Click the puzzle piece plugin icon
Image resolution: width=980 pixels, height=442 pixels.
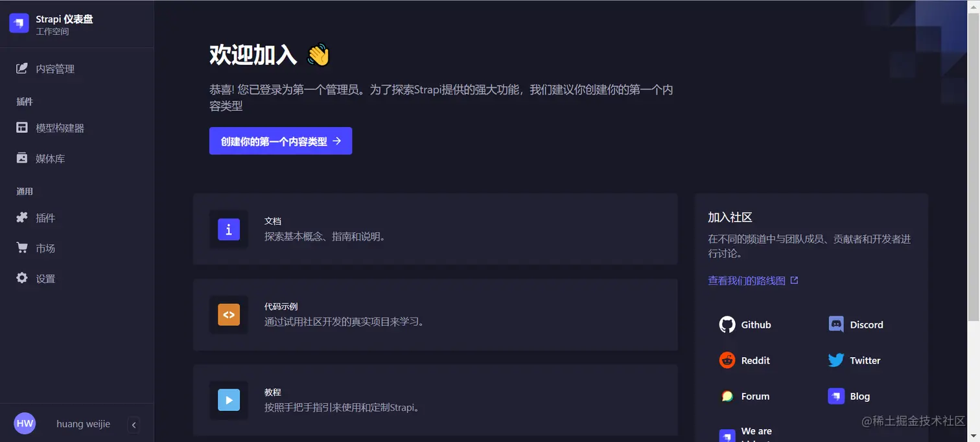[22, 217]
